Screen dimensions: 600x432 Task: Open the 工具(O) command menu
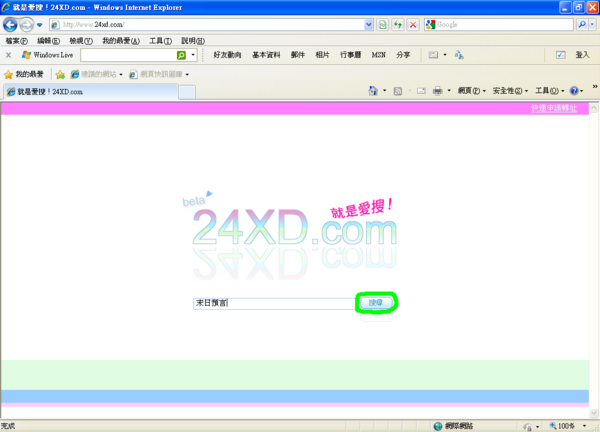(549, 91)
